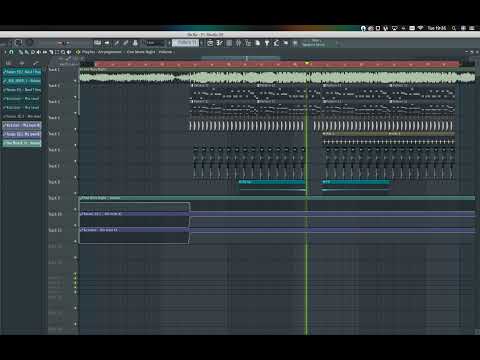480x360 pixels.
Task: Open the mixer view icon in the main toolbar
Action: tap(135, 43)
